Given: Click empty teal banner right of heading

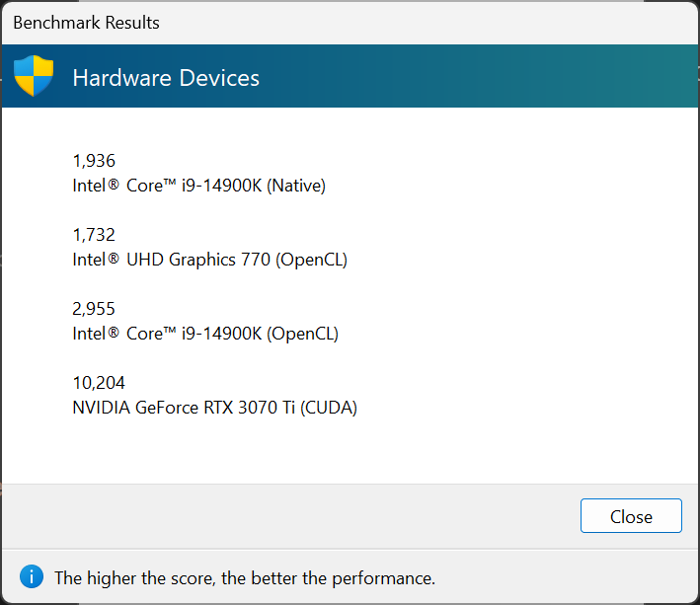Looking at the screenshot, I should [x=474, y=77].
